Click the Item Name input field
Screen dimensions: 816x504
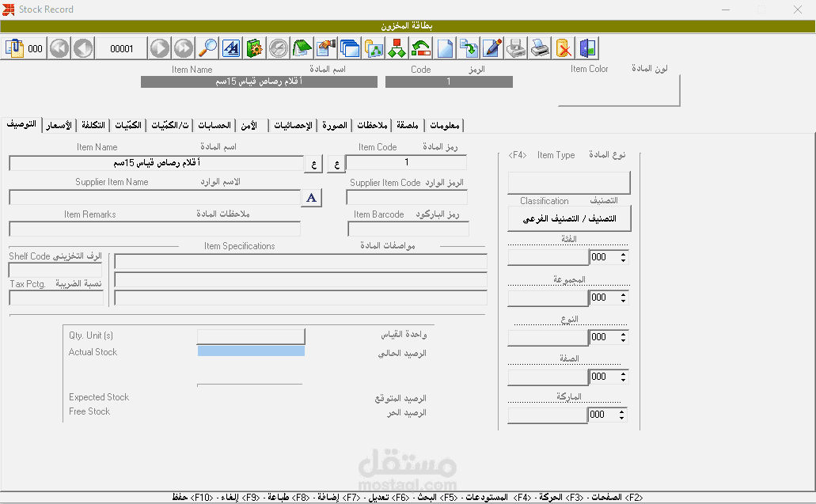pyautogui.click(x=156, y=163)
